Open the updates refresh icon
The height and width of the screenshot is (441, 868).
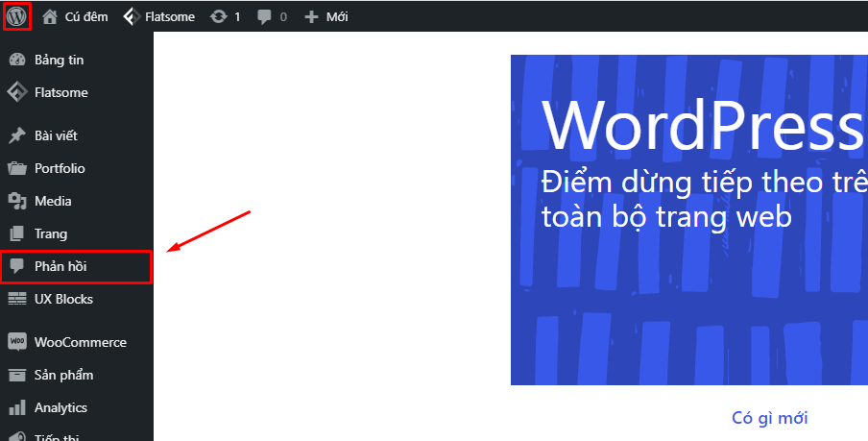click(x=218, y=17)
